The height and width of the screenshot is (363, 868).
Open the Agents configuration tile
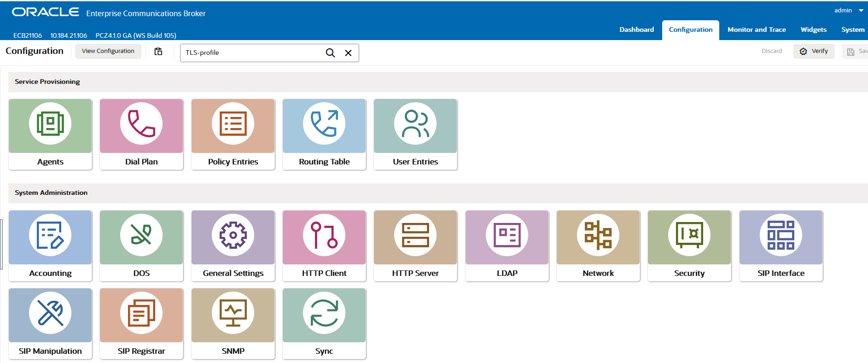50,135
